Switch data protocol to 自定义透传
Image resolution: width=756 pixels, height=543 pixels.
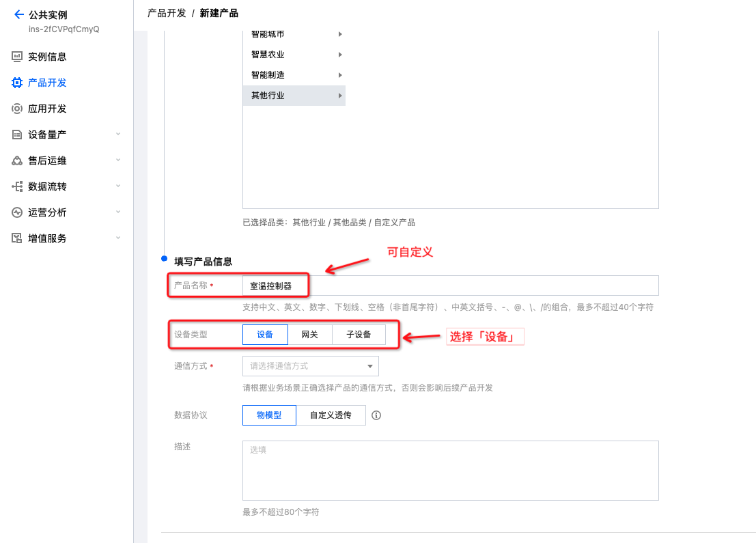click(331, 415)
